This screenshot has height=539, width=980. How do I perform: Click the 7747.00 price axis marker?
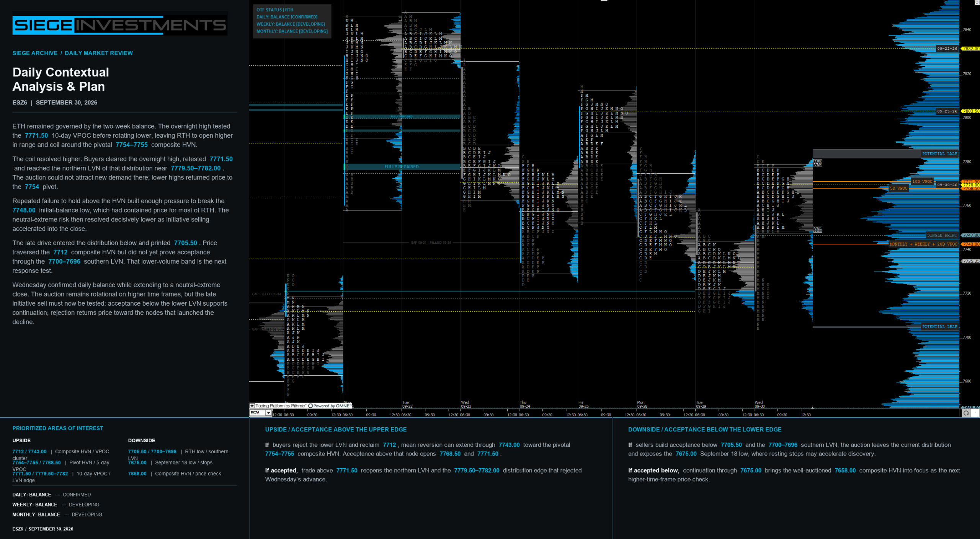971,235
